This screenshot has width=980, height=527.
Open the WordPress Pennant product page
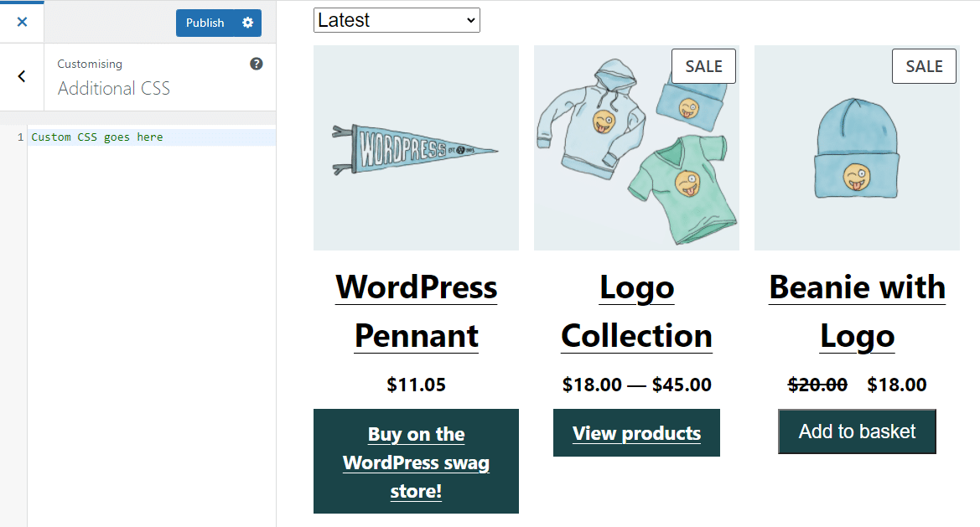click(x=416, y=311)
